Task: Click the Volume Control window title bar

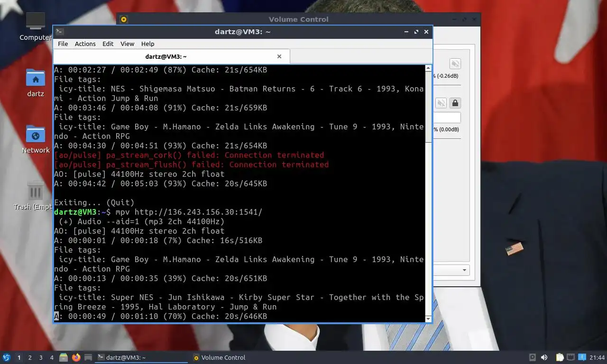Action: (x=299, y=19)
